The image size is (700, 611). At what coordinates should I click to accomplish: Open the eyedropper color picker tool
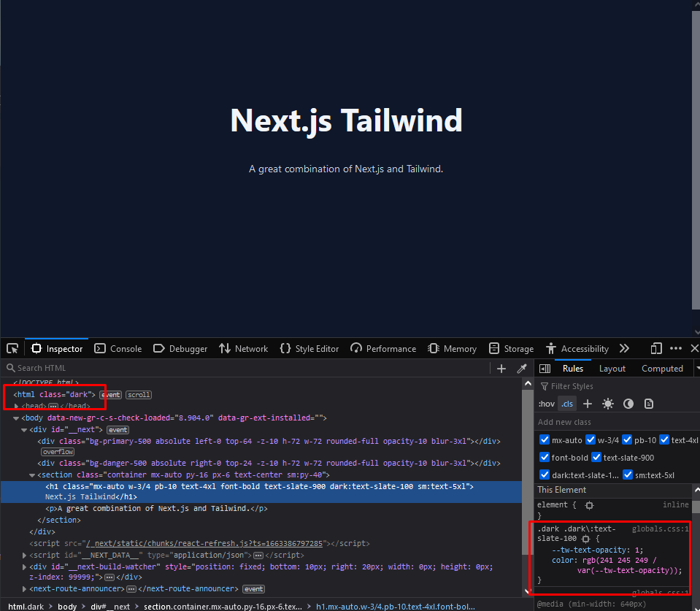[521, 368]
